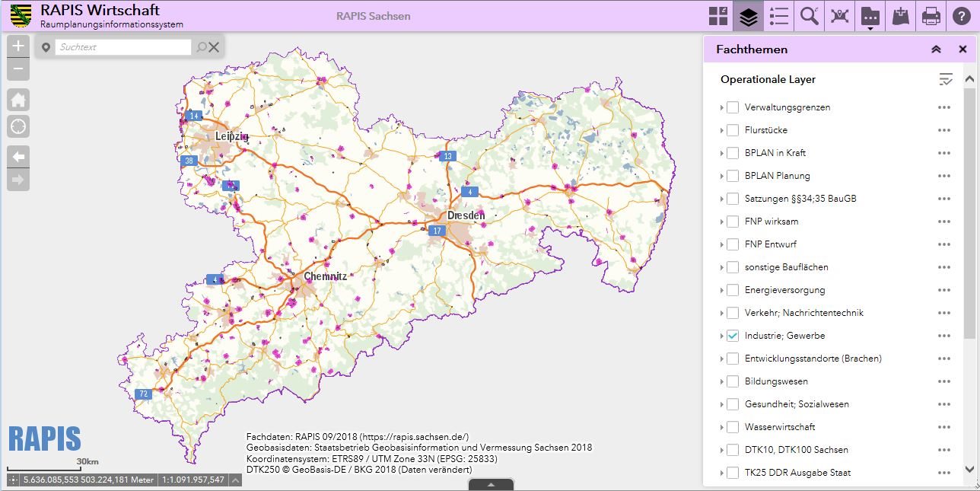
Task: Open the folder more-tools dropdown icon
Action: click(x=870, y=16)
